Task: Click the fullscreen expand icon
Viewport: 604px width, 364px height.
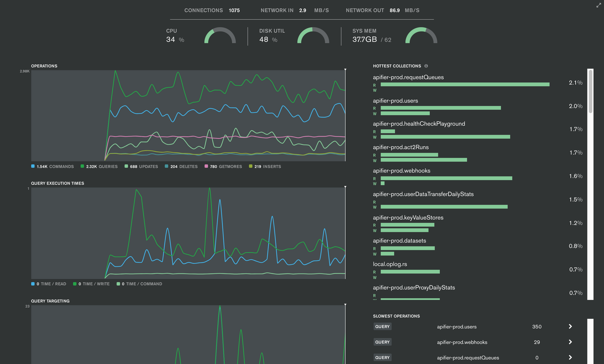Action: click(x=599, y=5)
